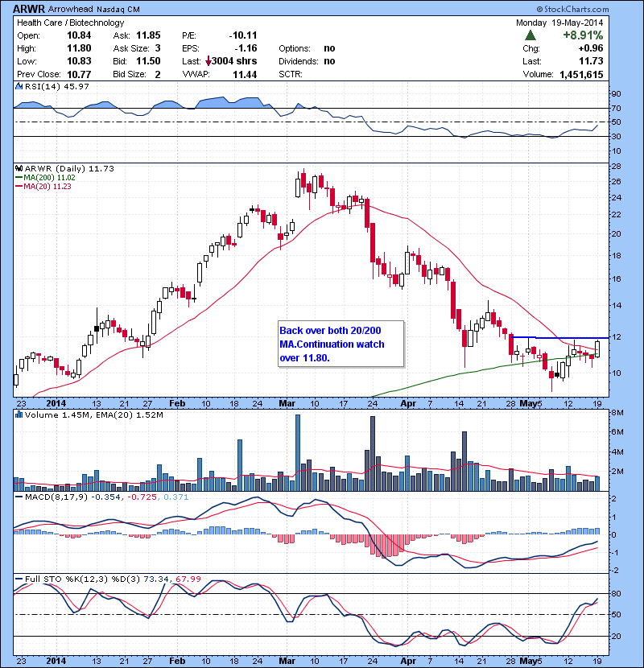Click the stochastic %K value 73.34

(156, 579)
